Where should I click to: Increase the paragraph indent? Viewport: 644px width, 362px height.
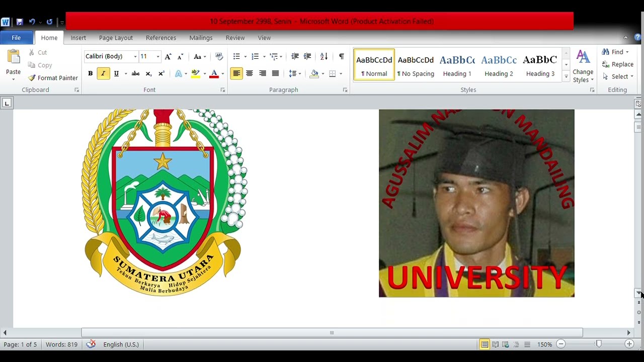(307, 56)
